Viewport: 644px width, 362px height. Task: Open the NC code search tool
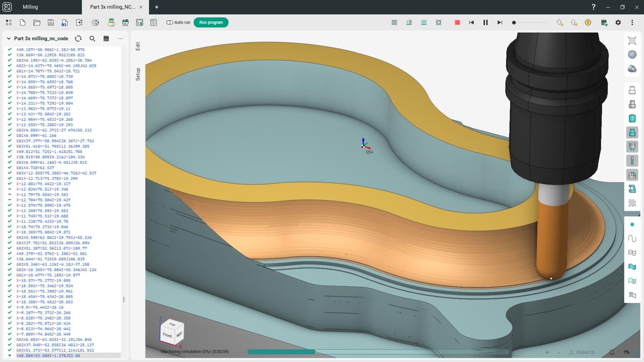coord(92,39)
